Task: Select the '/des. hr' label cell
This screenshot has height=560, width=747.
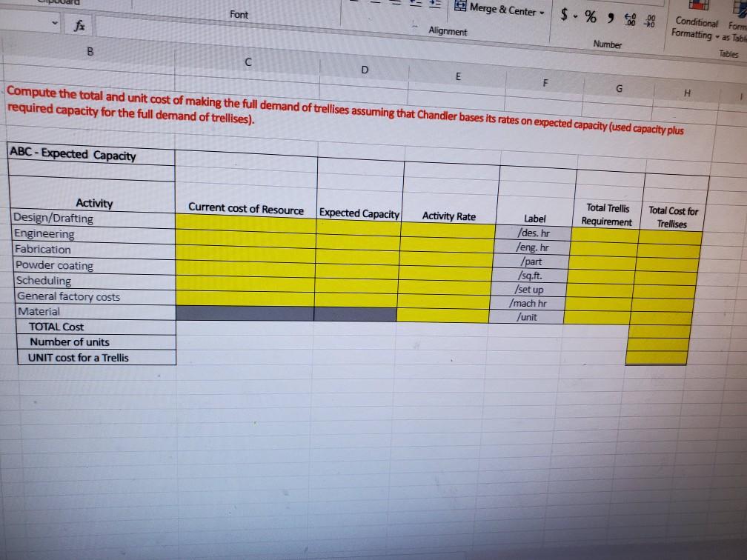Action: tap(533, 233)
